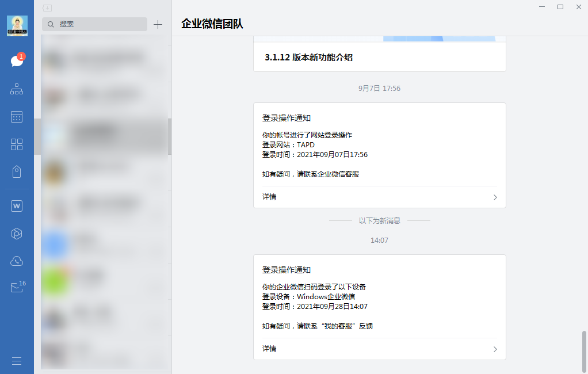Open the hamburger menu at sidebar bottom
Image resolution: width=588 pixels, height=374 pixels.
(17, 361)
